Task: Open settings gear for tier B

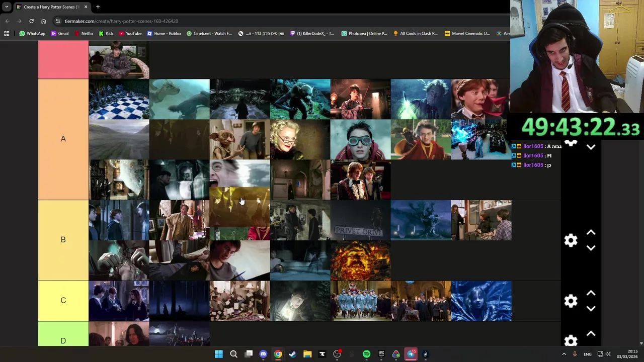Action: (571, 240)
